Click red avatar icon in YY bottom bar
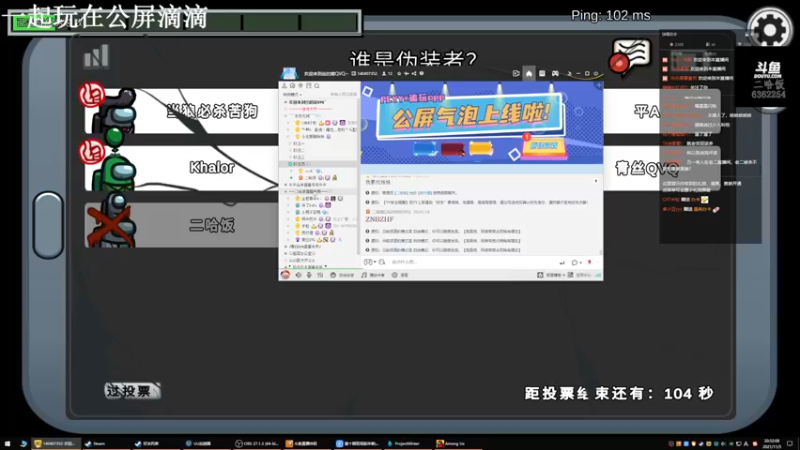Image resolution: width=800 pixels, height=450 pixels. click(x=285, y=275)
